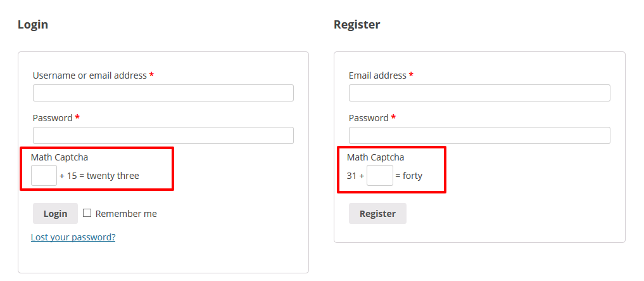
Task: Open the Lost your password? link
Action: (73, 237)
